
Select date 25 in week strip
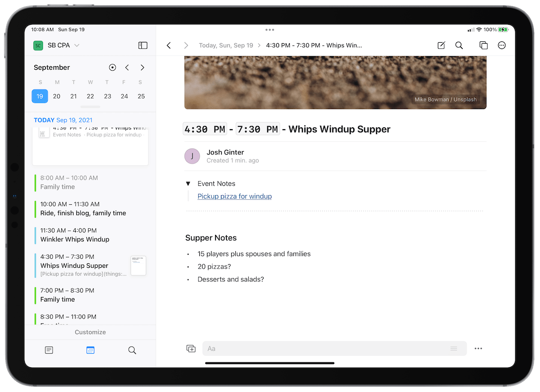[x=141, y=96]
